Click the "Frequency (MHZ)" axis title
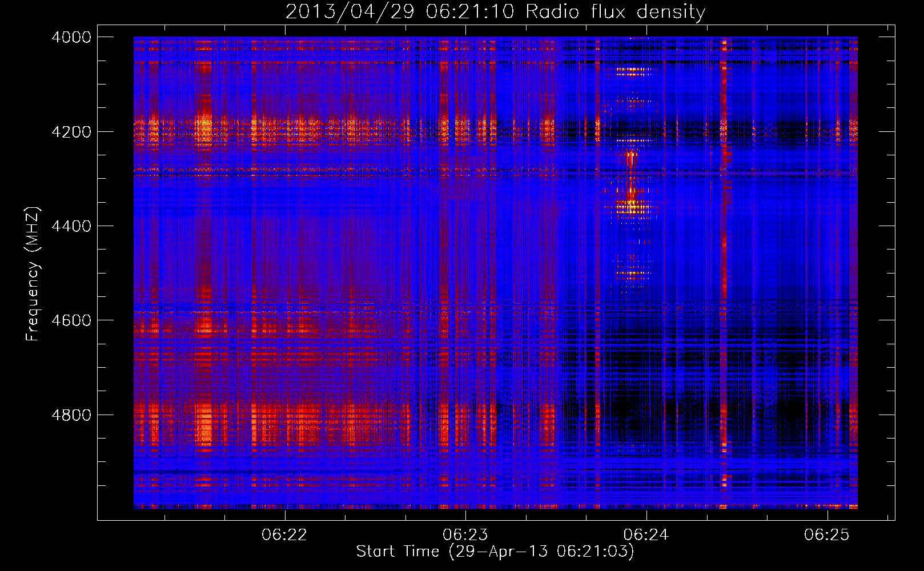 click(33, 274)
